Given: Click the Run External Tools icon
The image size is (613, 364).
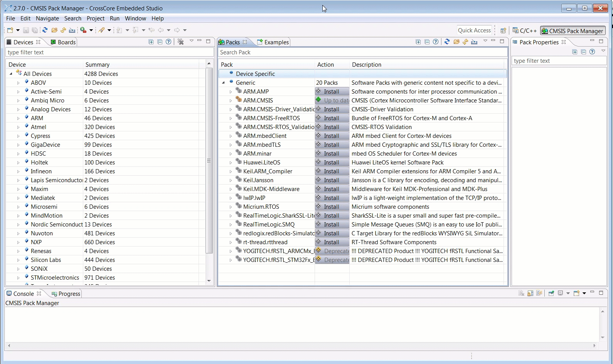Looking at the screenshot, I should [x=83, y=30].
